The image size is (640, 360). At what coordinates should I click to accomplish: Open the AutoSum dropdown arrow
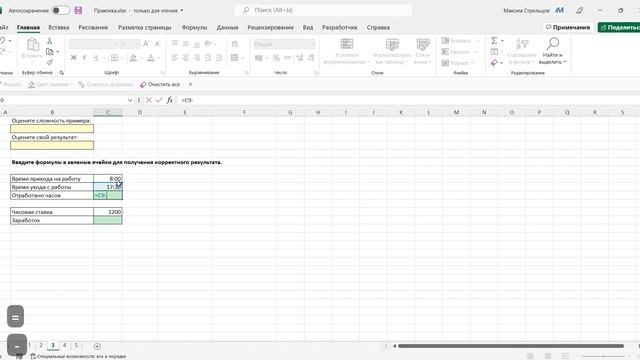click(502, 40)
